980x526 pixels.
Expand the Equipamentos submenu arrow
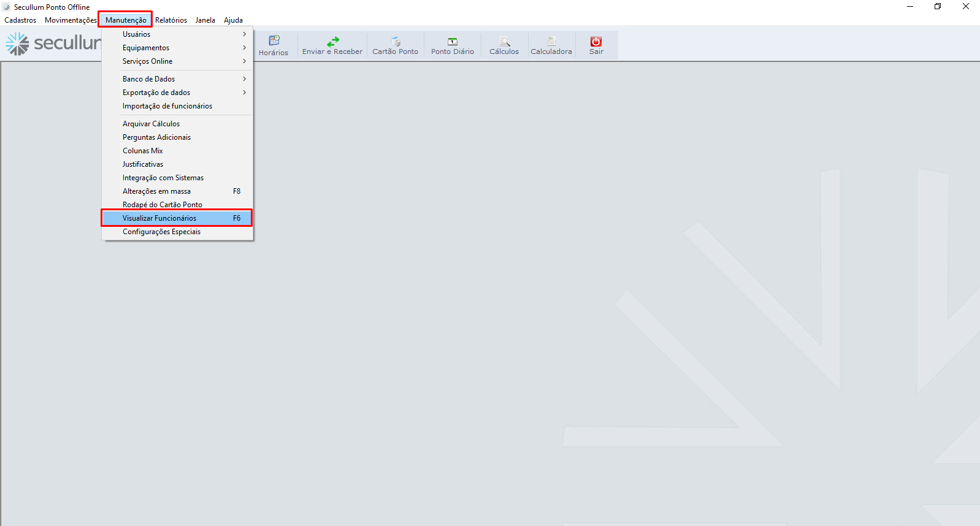pyautogui.click(x=244, y=48)
